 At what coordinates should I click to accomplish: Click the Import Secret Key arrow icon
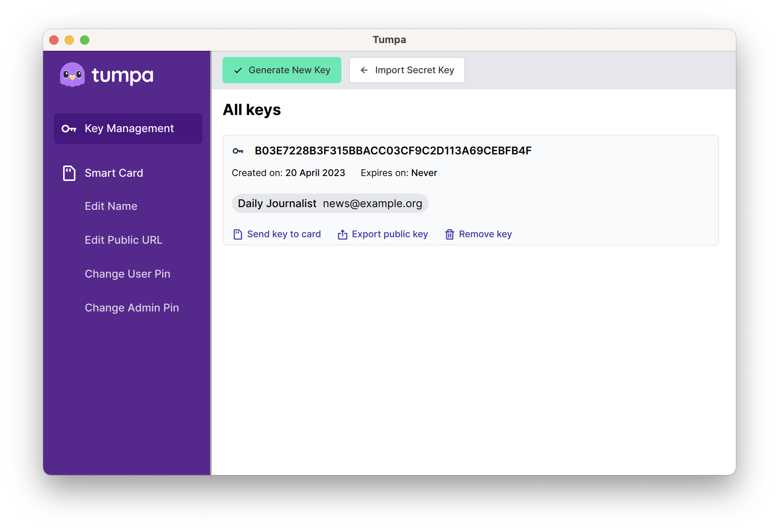364,70
